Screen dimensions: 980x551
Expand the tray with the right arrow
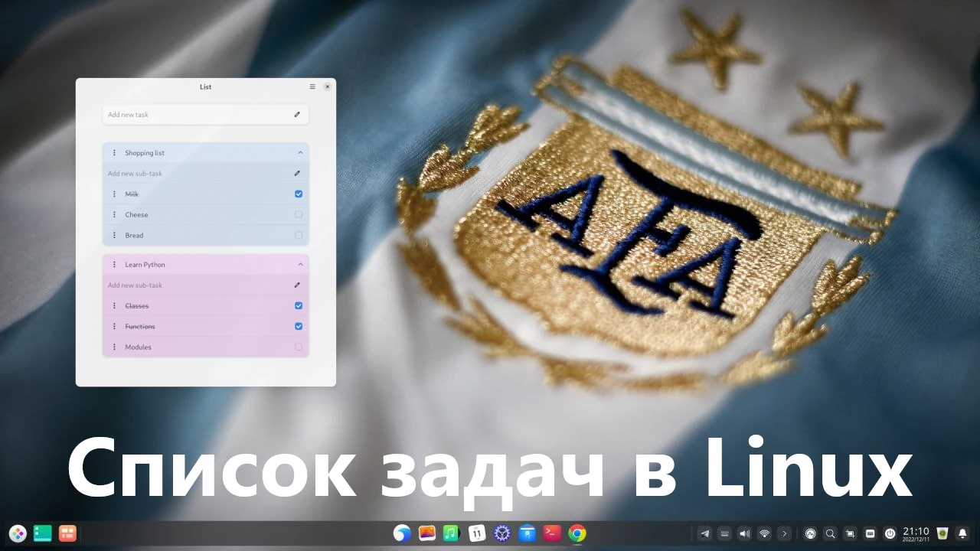click(784, 533)
